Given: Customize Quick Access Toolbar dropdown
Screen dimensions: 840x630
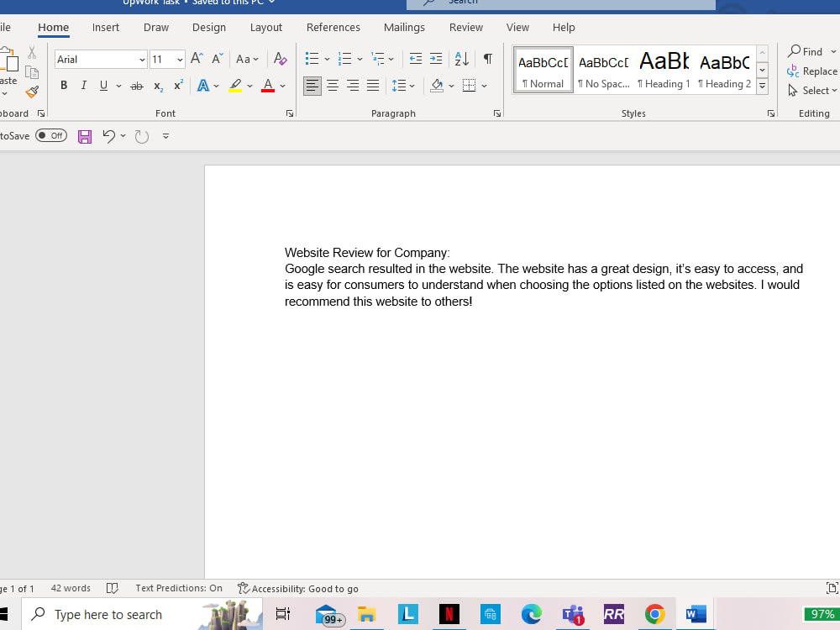Looking at the screenshot, I should [166, 136].
